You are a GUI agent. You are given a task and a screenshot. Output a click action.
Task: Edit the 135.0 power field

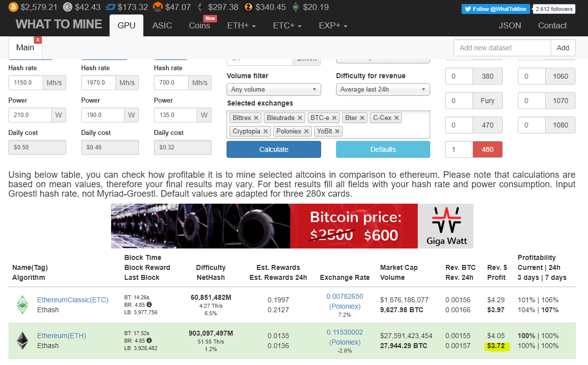pyautogui.click(x=175, y=115)
